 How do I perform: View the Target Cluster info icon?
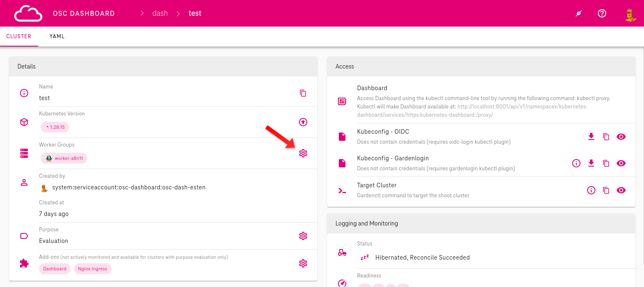591,190
